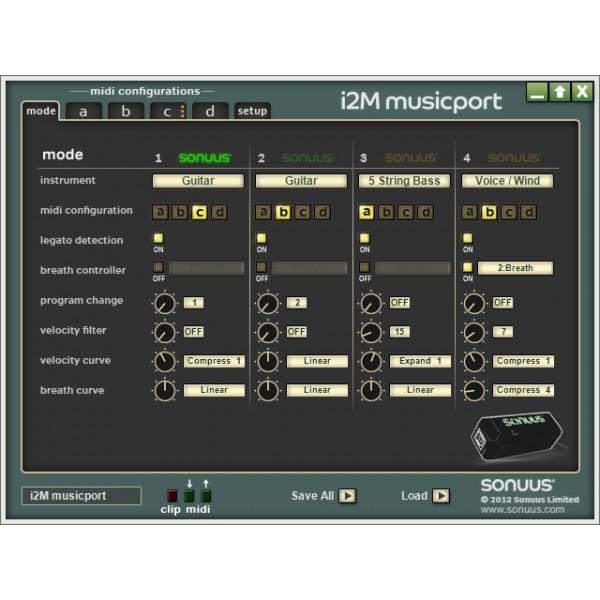Select midi configuration a for mode 2

(x=263, y=212)
